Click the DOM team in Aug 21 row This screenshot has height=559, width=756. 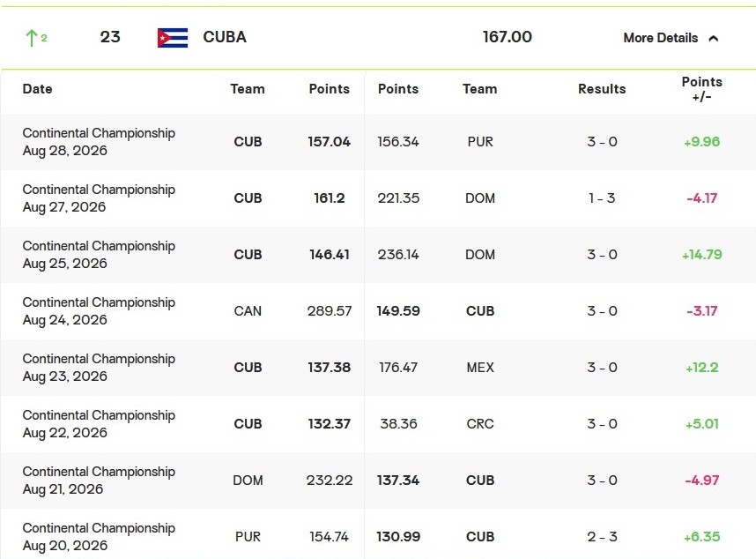coord(248,481)
